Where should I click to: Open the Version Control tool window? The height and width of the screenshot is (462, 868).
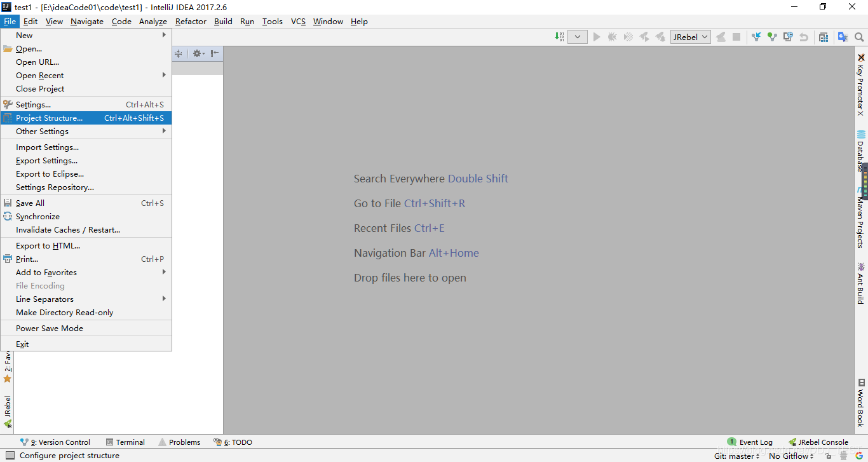click(55, 442)
